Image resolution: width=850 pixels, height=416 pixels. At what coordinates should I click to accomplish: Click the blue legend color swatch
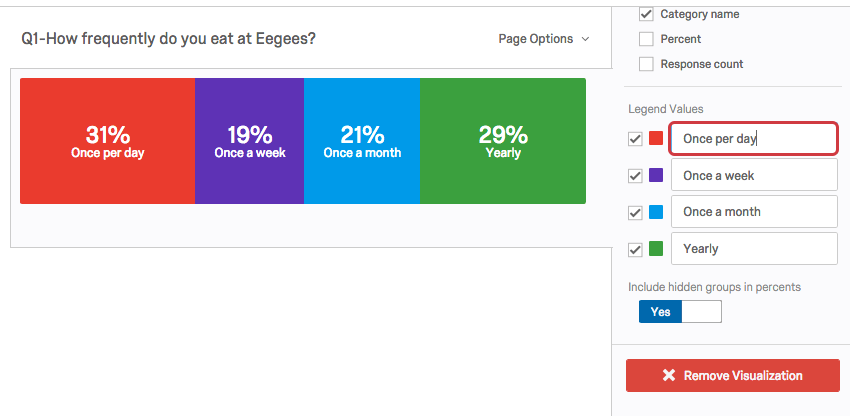656,212
